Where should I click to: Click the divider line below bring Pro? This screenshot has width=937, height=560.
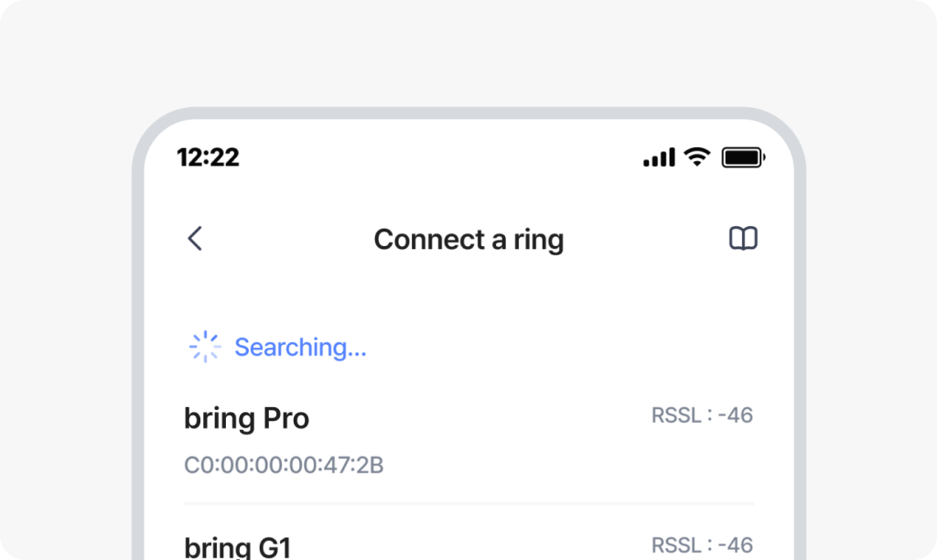(x=468, y=503)
